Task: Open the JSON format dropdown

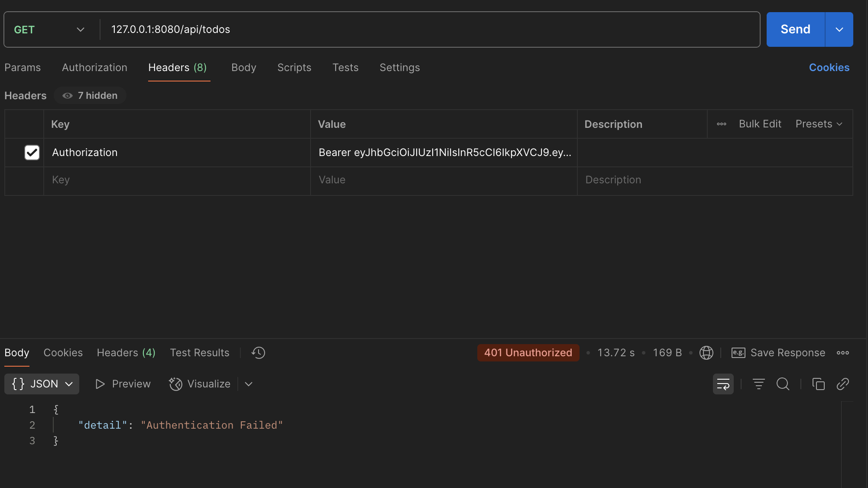Action: (x=42, y=384)
